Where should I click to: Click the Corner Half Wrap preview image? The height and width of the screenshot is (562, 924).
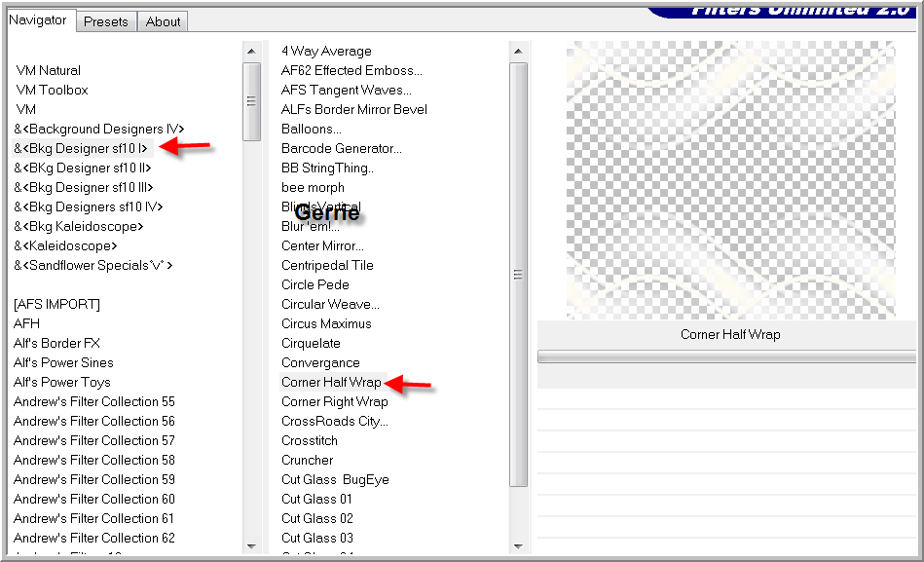[x=730, y=180]
